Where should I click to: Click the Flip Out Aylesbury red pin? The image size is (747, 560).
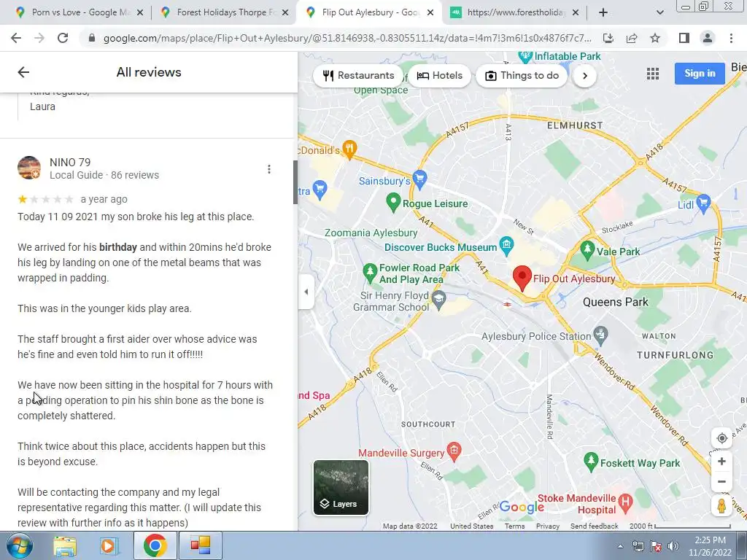tap(522, 278)
